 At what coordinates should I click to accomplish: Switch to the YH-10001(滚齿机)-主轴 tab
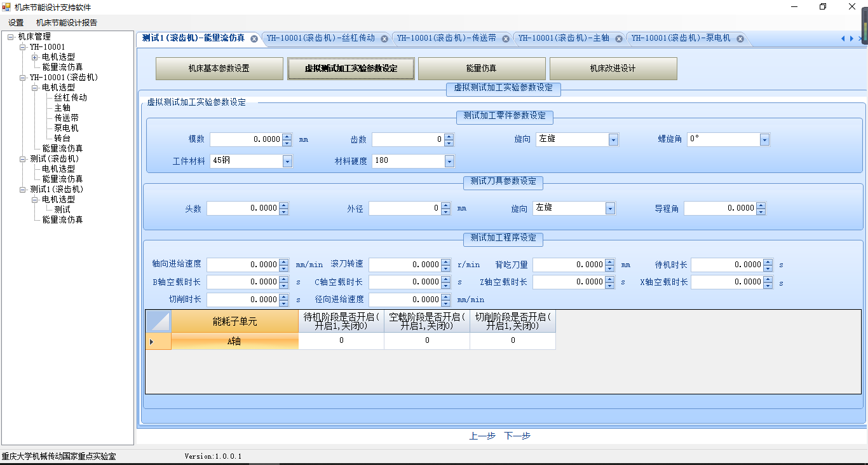click(563, 38)
